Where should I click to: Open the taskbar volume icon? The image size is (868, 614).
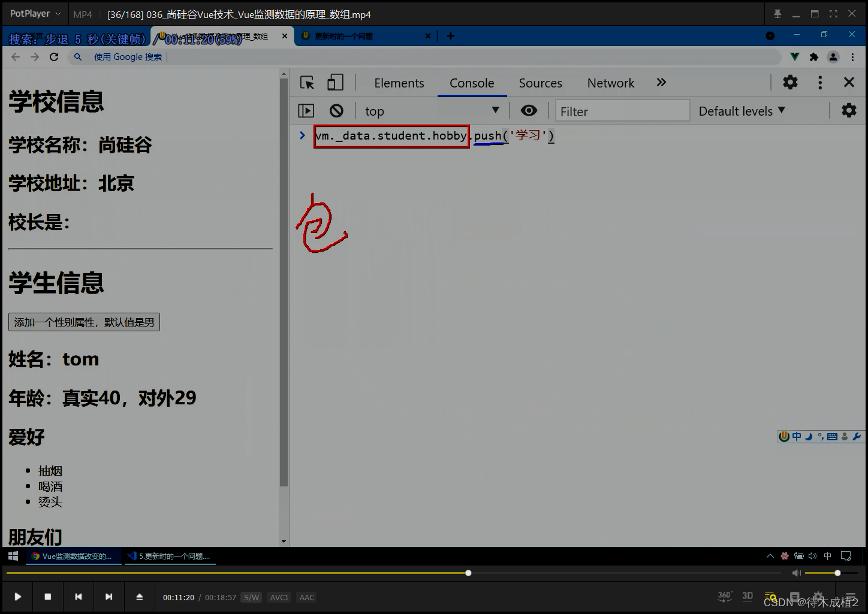coord(813,556)
